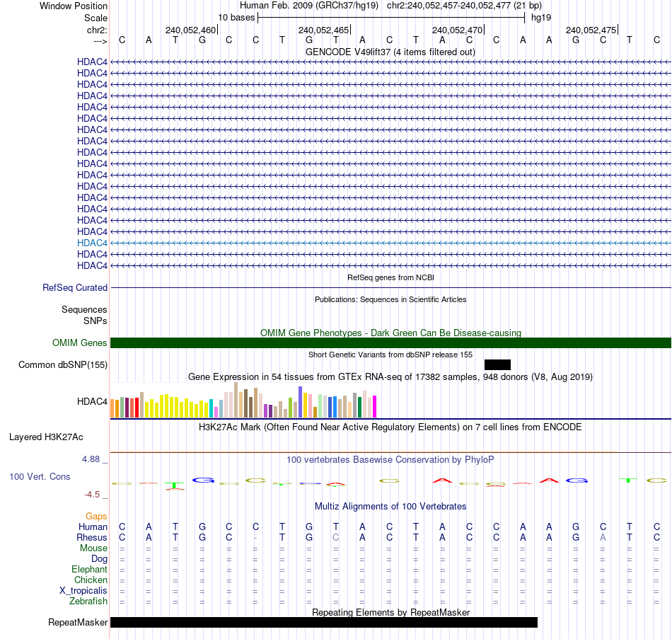
Task: Click the black dbSNP variant block
Action: point(497,364)
